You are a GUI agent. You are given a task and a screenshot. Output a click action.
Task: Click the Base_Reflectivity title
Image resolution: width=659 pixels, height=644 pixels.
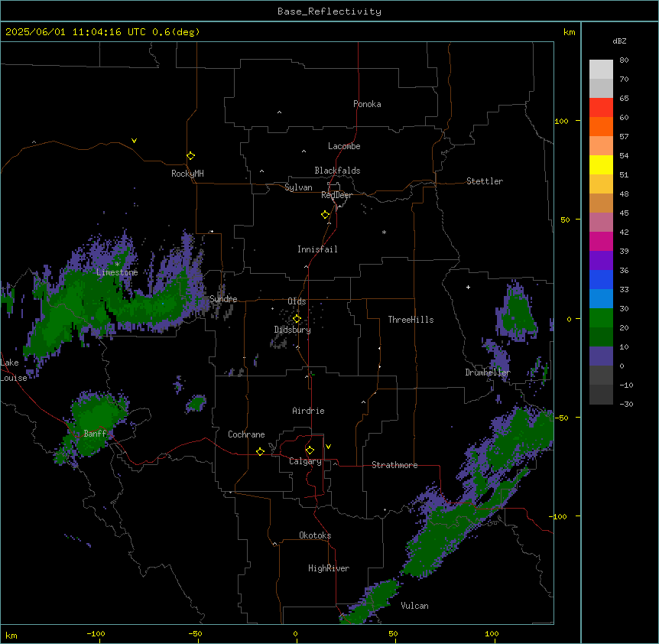coord(329,11)
